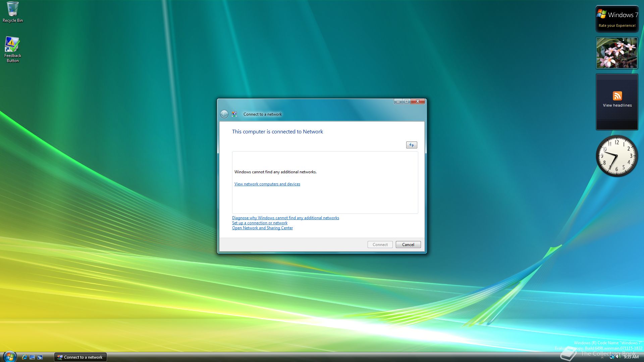The image size is (644, 362).
Task: Open View network computers and devices link
Action: point(267,184)
